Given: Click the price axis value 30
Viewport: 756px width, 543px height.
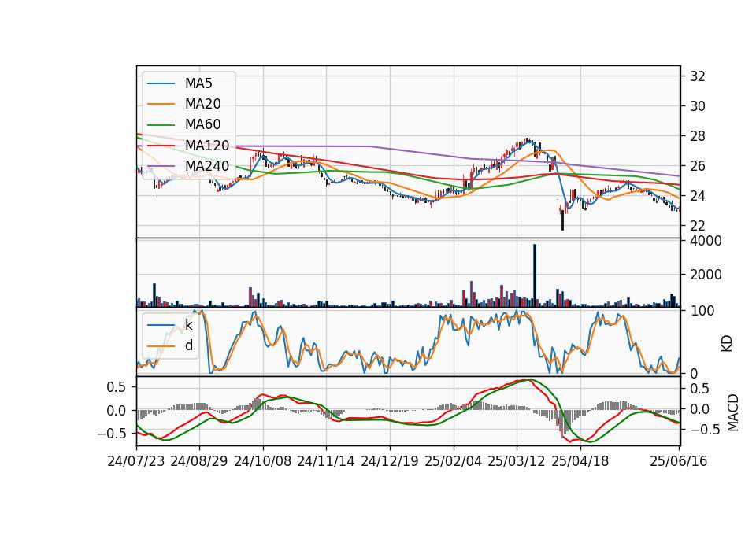Looking at the screenshot, I should tap(697, 106).
